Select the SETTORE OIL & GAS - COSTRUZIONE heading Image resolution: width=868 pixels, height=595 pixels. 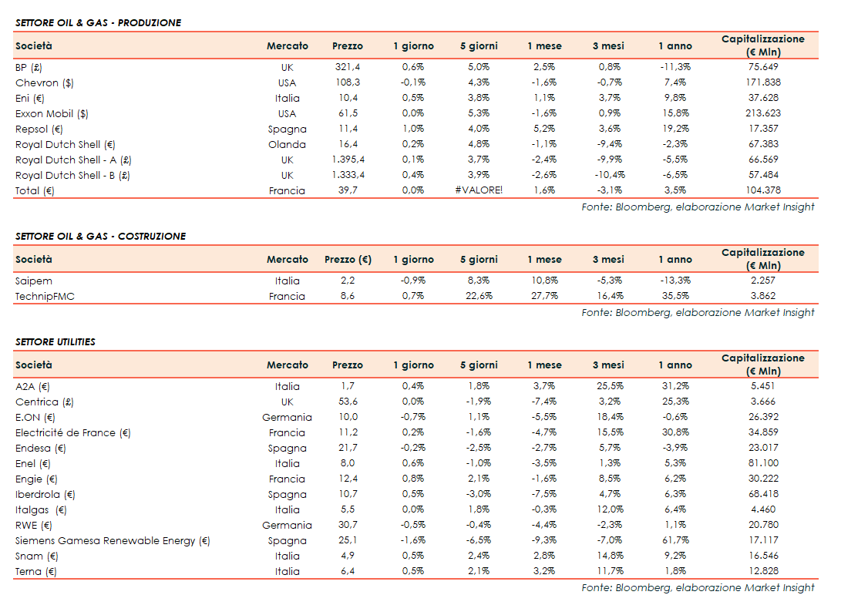pos(100,236)
